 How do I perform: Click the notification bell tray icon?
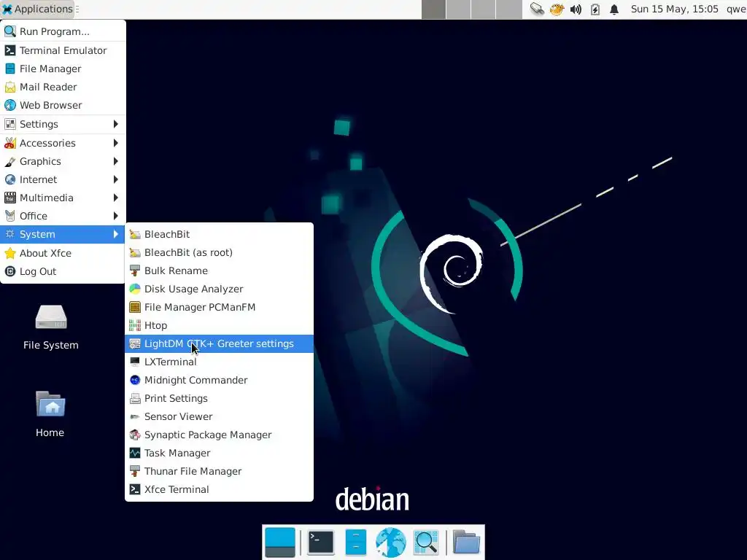click(x=614, y=9)
